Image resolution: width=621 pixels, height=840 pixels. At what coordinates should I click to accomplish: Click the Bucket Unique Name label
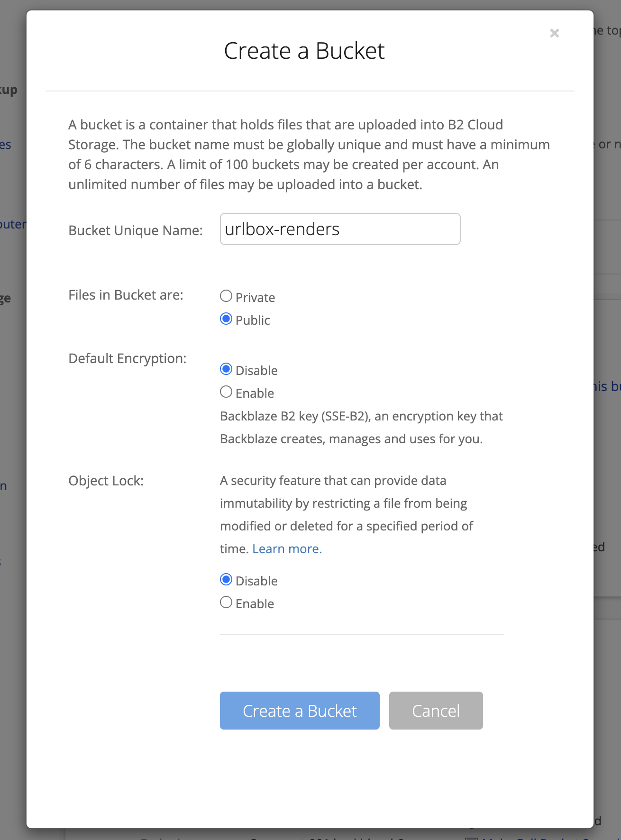pos(135,230)
